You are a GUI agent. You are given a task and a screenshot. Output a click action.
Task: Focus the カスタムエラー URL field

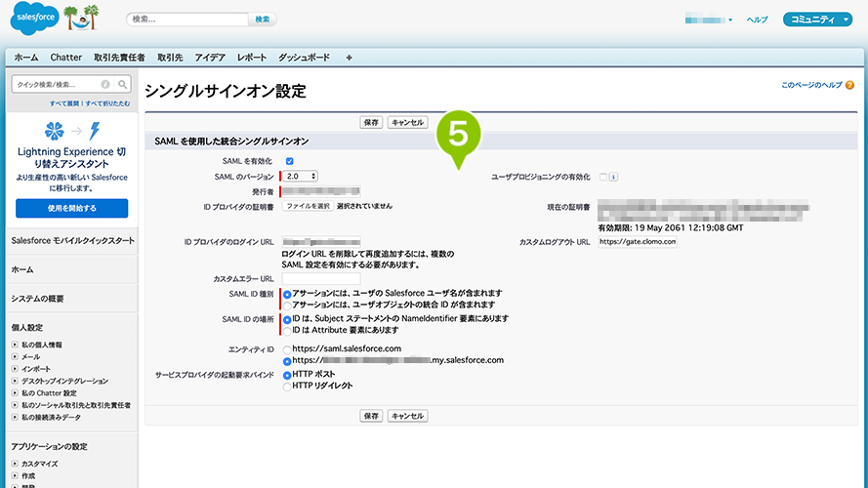(x=321, y=278)
